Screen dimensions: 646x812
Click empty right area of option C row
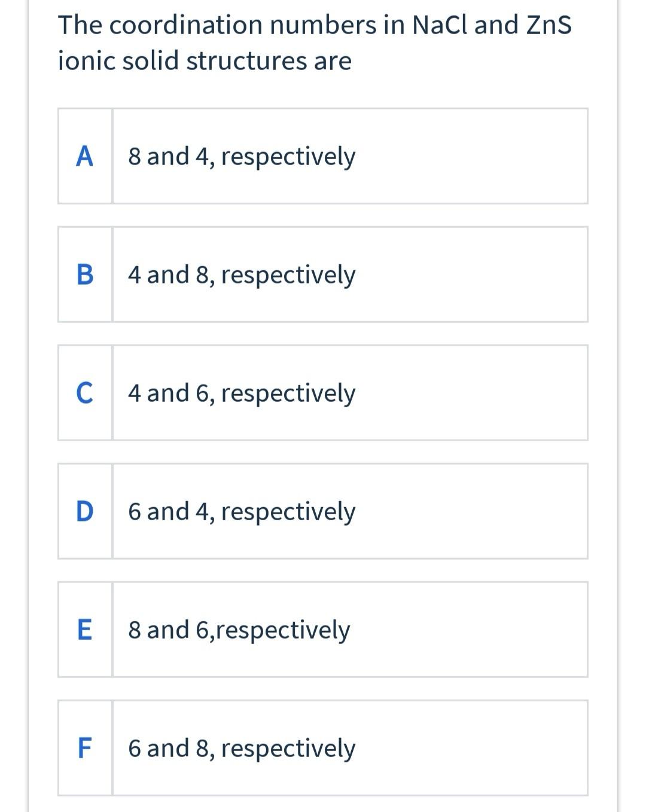[479, 393]
